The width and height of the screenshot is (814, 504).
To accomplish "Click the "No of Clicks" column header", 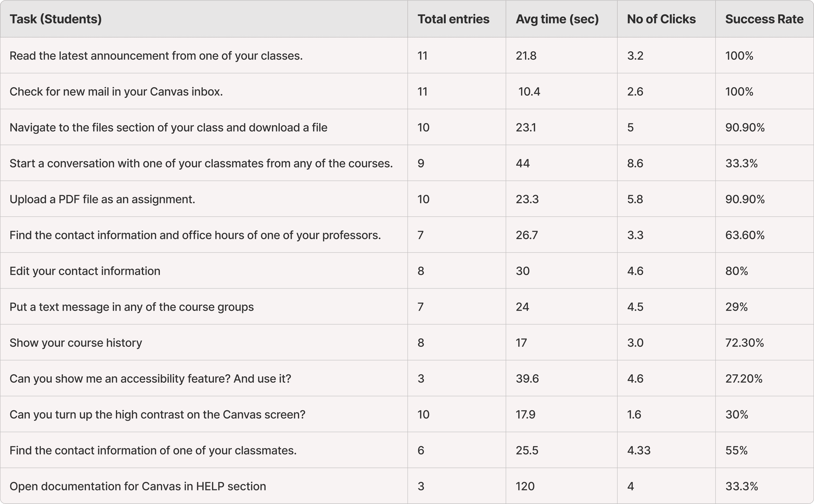I will pyautogui.click(x=661, y=19).
